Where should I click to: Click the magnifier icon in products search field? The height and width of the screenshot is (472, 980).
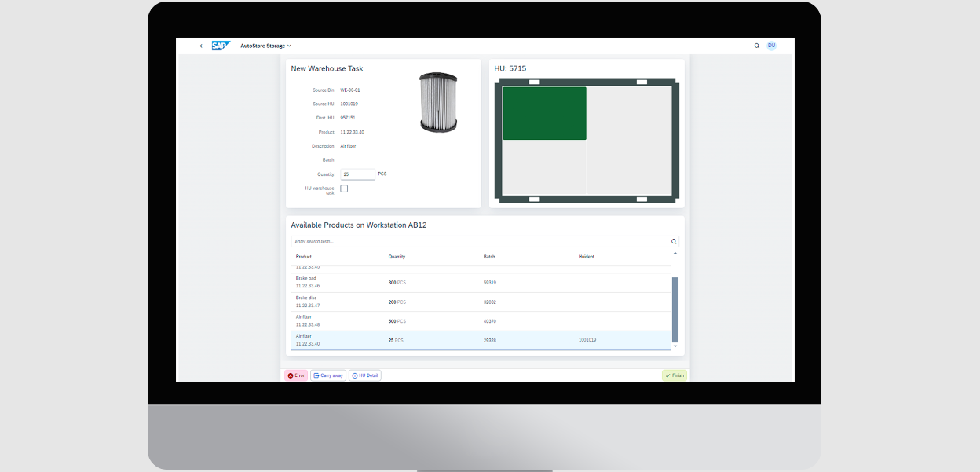[x=674, y=242]
